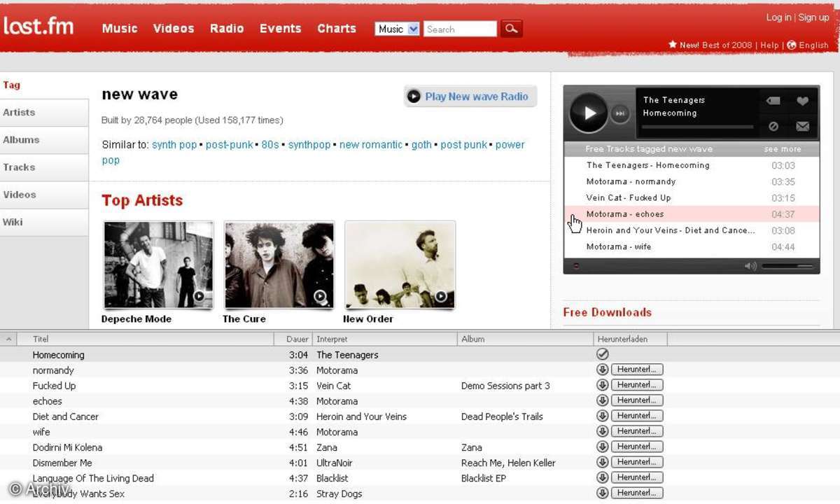Click the tag icon in the player
This screenshot has height=504, width=840.
tap(773, 101)
